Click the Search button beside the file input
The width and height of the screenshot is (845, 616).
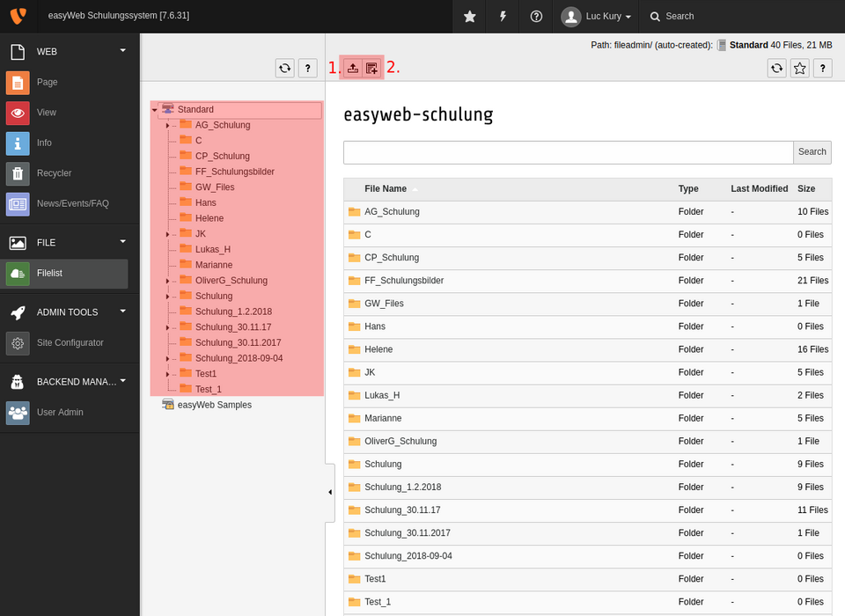pos(812,152)
